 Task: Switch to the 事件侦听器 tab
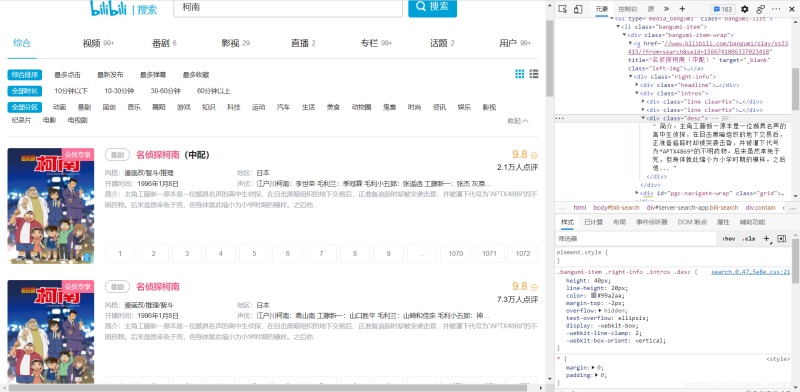pos(651,222)
